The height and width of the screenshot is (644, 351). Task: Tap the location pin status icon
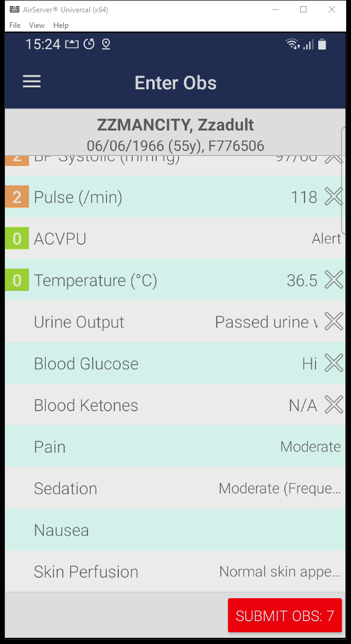tap(106, 44)
